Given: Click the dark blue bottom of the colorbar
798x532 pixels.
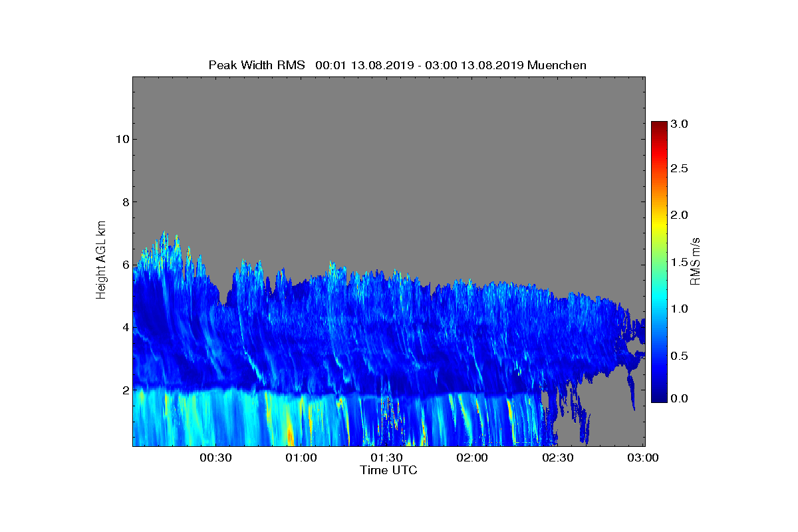Looking at the screenshot, I should pyautogui.click(x=658, y=398).
